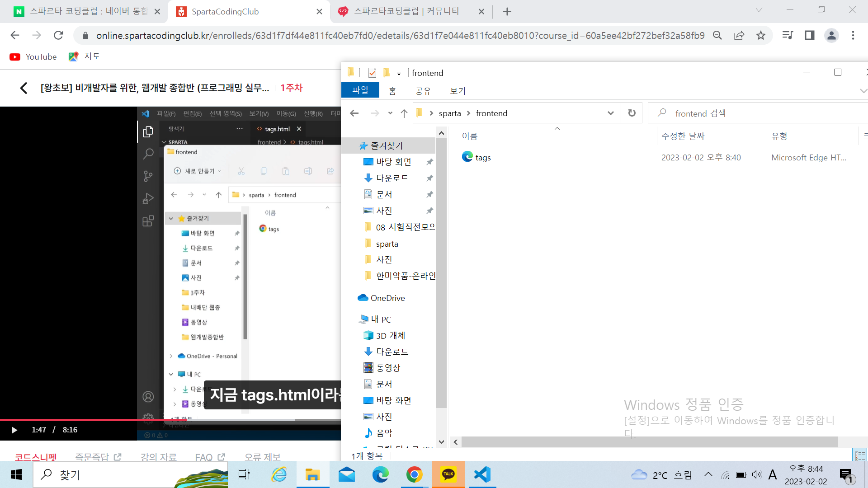Open the FAQ link
The height and width of the screenshot is (488, 868).
click(210, 457)
